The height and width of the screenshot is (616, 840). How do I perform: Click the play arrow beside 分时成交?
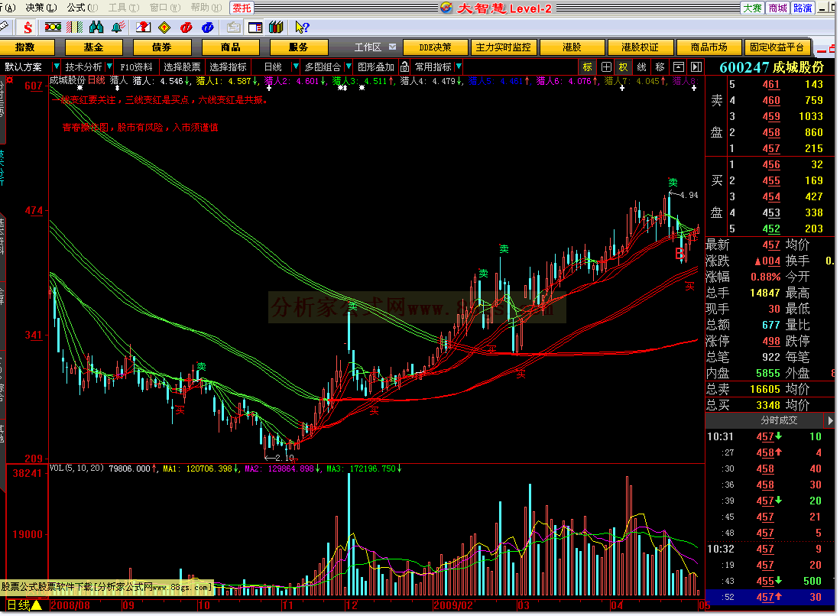pos(830,420)
